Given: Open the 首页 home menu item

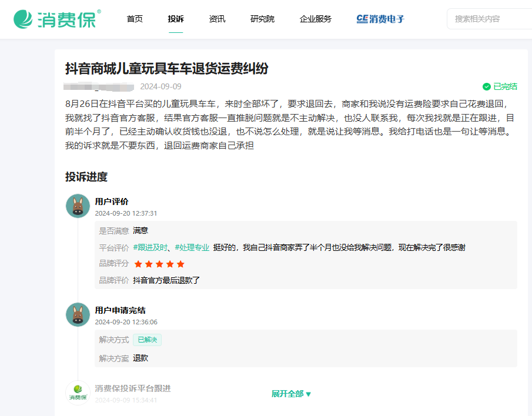Looking at the screenshot, I should (x=135, y=19).
